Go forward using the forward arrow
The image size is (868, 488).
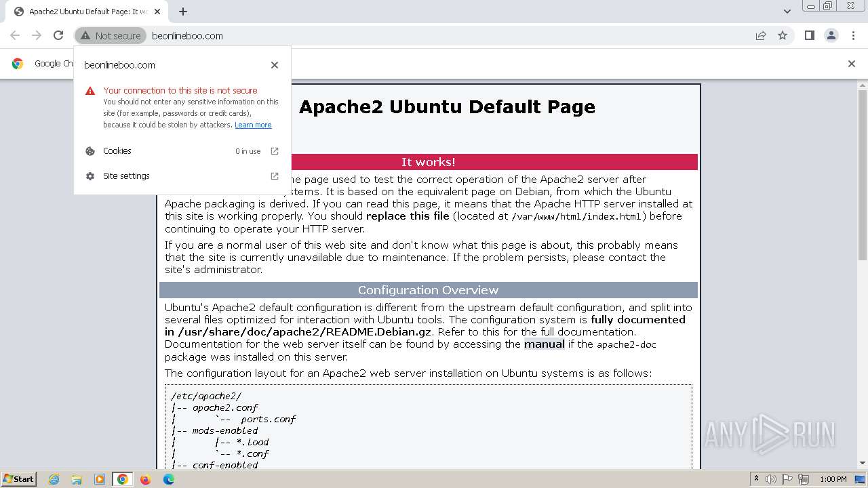click(37, 35)
